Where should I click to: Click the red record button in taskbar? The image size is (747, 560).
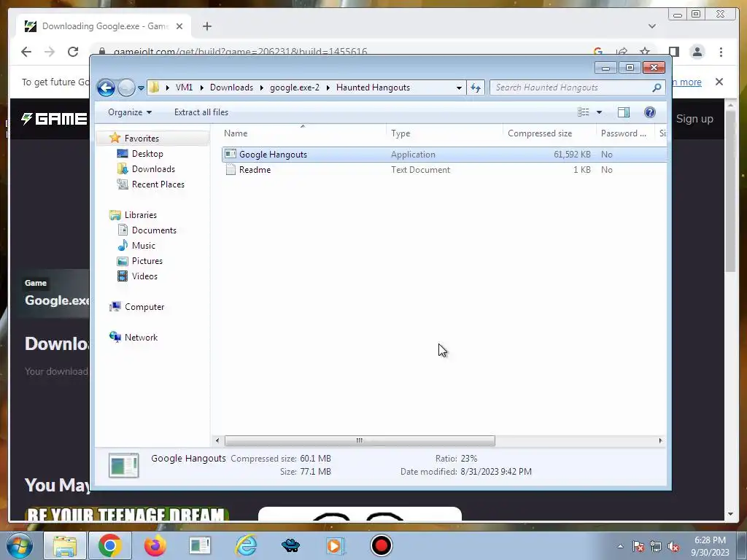(381, 545)
